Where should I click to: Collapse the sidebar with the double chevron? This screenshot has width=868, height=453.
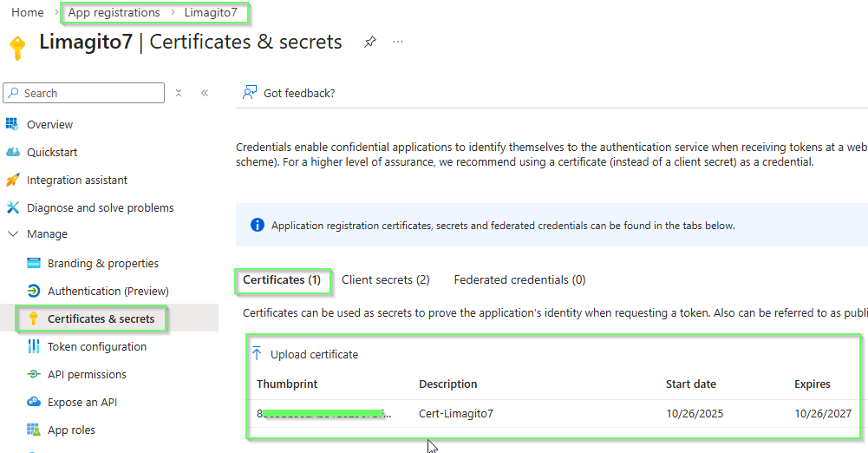coord(205,93)
